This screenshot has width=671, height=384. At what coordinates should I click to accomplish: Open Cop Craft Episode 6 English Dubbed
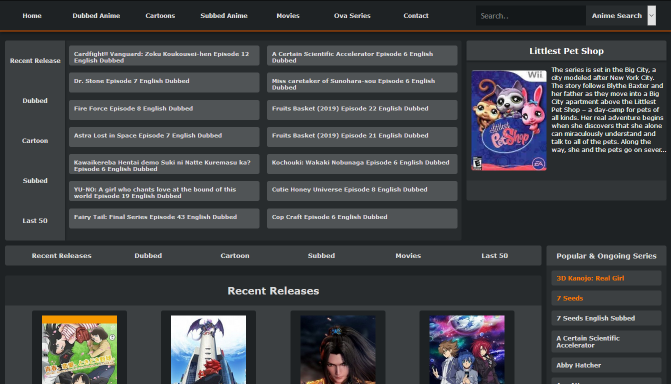coord(362,218)
